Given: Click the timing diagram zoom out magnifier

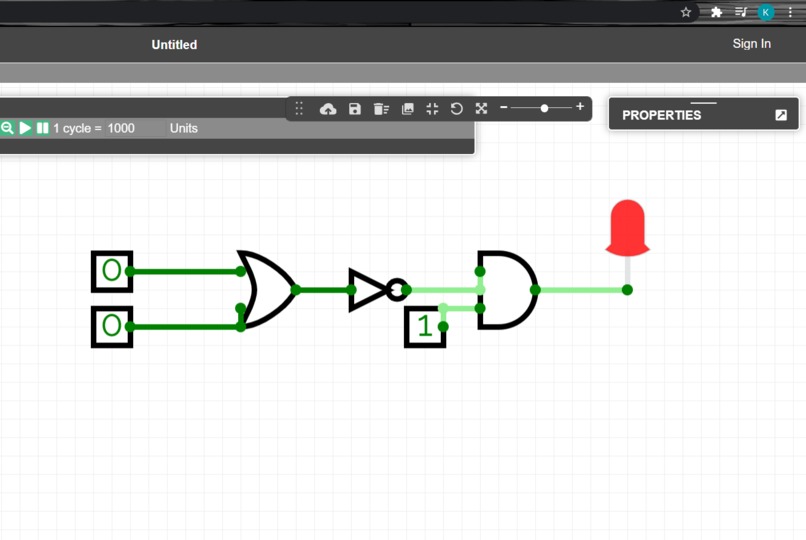Looking at the screenshot, I should [7, 128].
